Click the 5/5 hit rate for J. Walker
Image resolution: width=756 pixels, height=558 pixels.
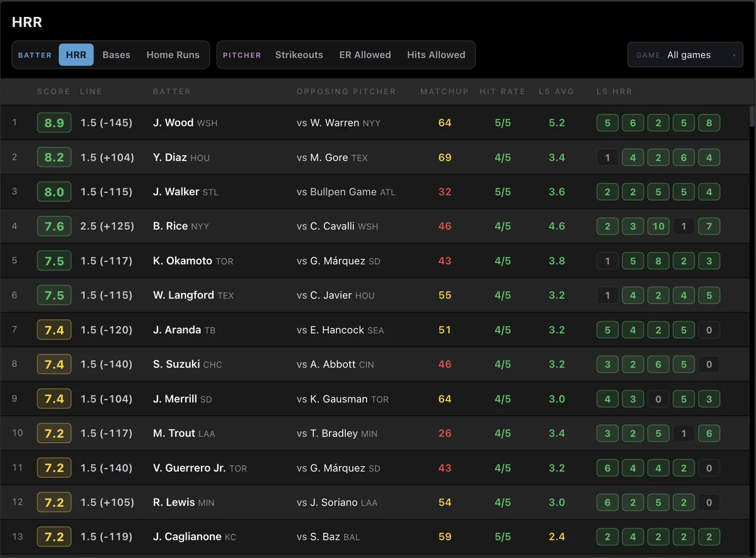pos(503,192)
